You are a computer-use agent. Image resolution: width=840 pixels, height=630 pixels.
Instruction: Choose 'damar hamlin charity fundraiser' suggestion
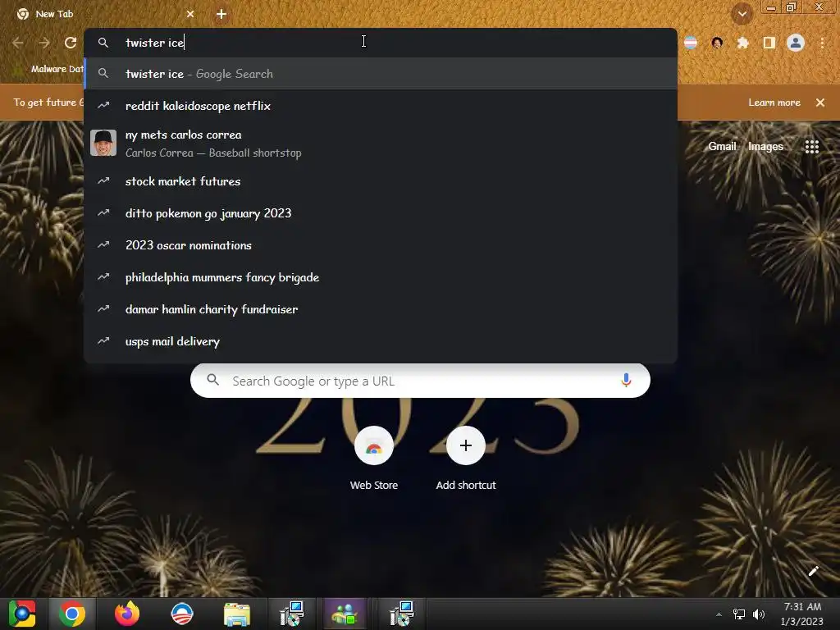pyautogui.click(x=381, y=309)
